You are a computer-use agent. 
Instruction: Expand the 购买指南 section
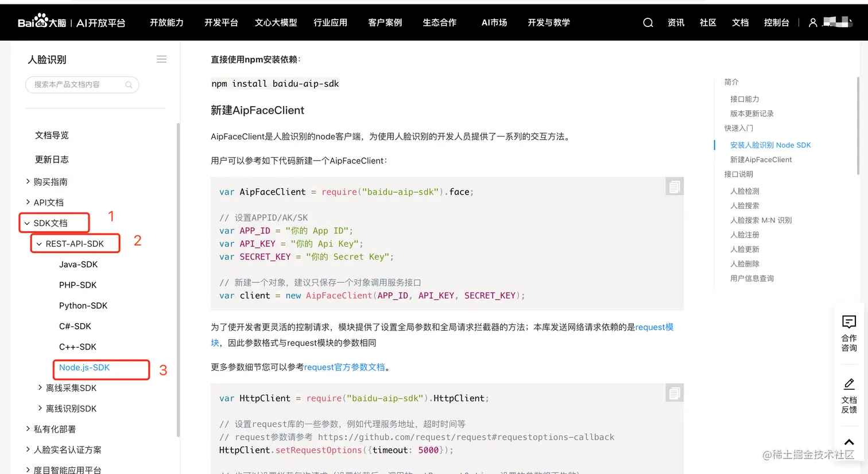[x=28, y=181]
